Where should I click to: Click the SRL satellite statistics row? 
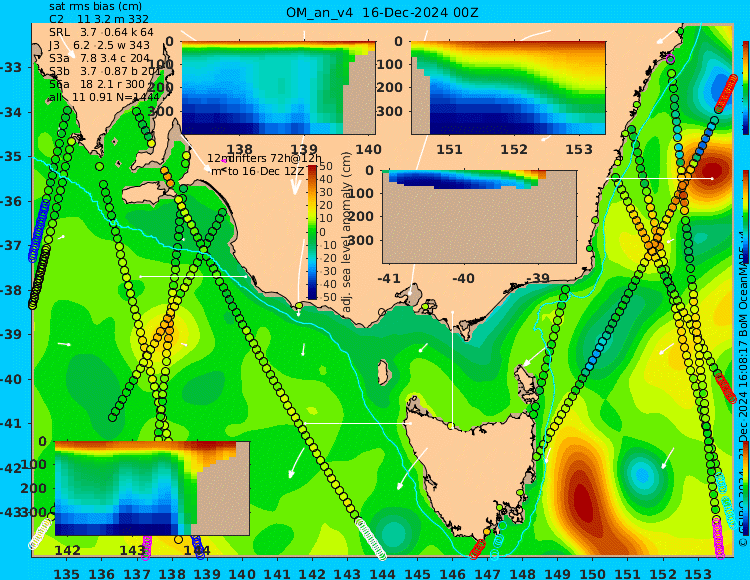tap(101, 32)
